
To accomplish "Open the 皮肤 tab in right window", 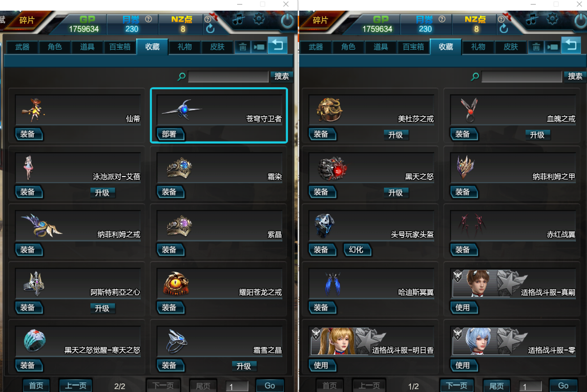I will (x=511, y=47).
